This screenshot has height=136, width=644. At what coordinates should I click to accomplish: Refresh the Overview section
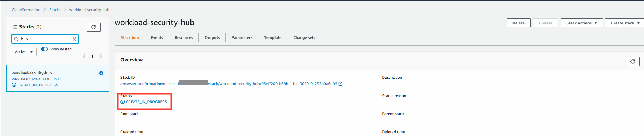[633, 61]
